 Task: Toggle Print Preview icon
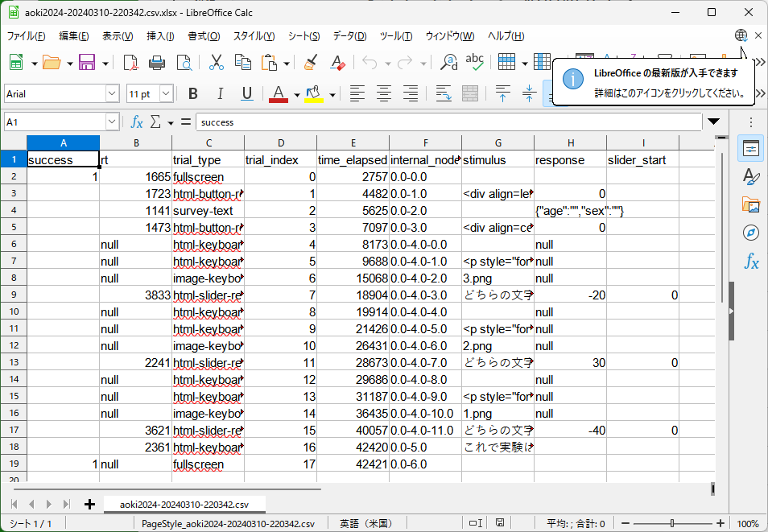pyautogui.click(x=184, y=63)
